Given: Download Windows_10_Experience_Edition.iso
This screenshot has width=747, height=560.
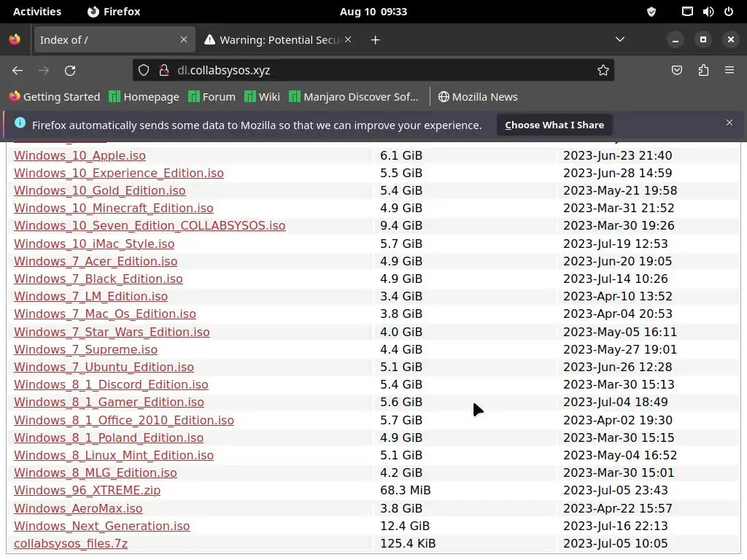Looking at the screenshot, I should [119, 174].
